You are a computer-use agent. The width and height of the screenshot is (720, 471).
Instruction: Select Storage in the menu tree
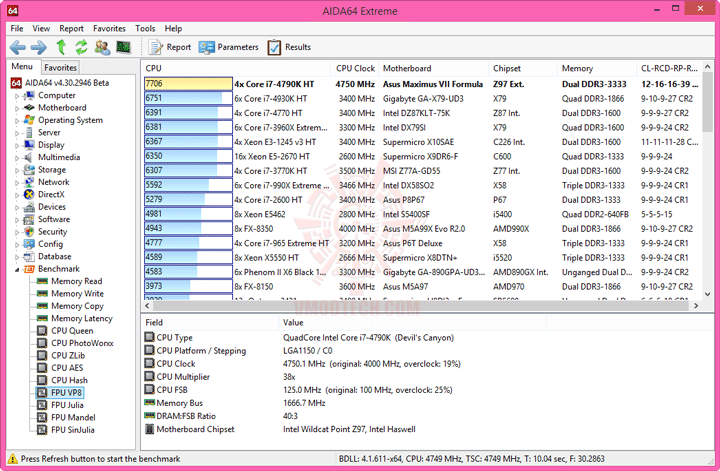click(x=52, y=170)
